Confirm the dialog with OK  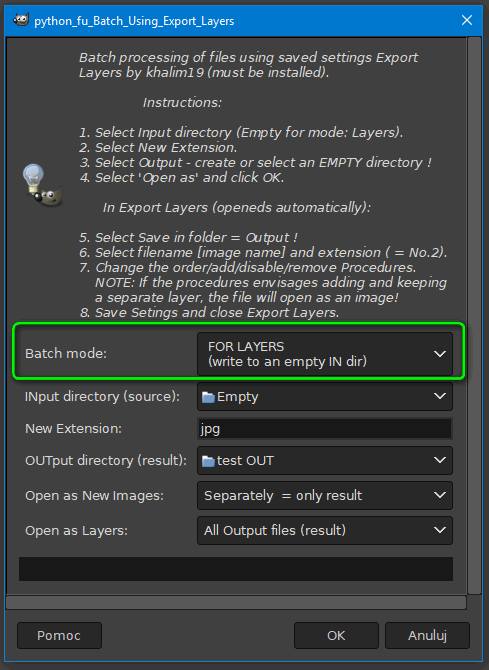point(336,635)
